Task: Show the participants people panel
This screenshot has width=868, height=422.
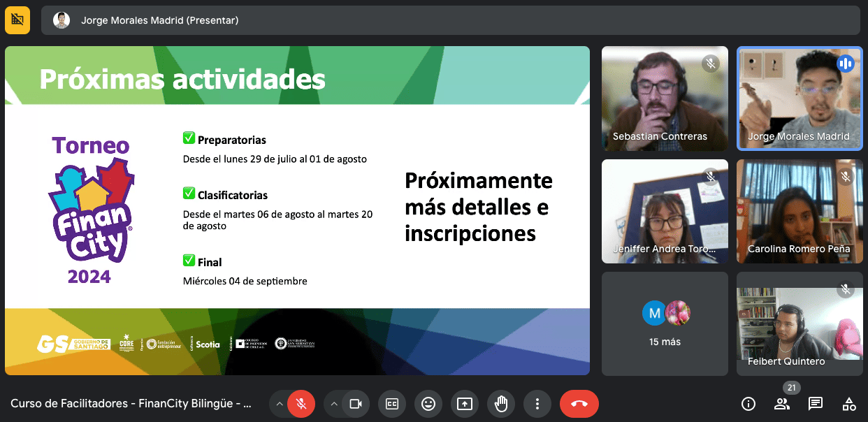Action: (782, 404)
